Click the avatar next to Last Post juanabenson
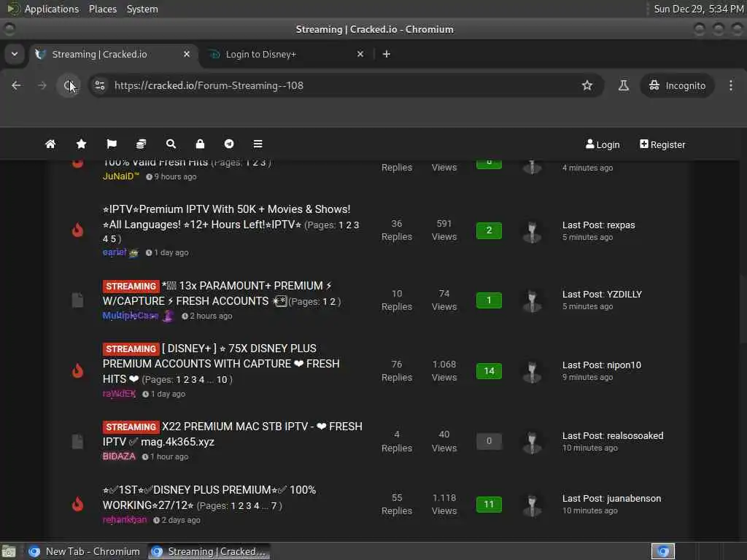The image size is (747, 560). [x=532, y=505]
